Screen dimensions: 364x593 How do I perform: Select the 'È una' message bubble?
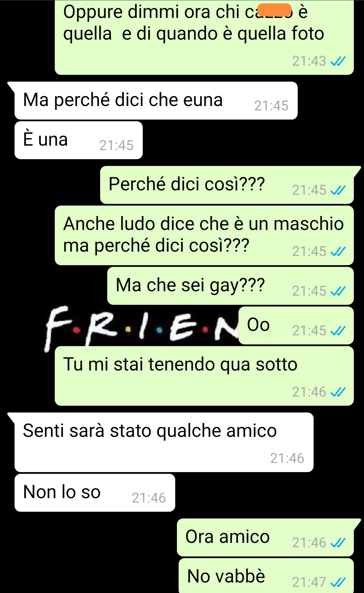click(78, 140)
